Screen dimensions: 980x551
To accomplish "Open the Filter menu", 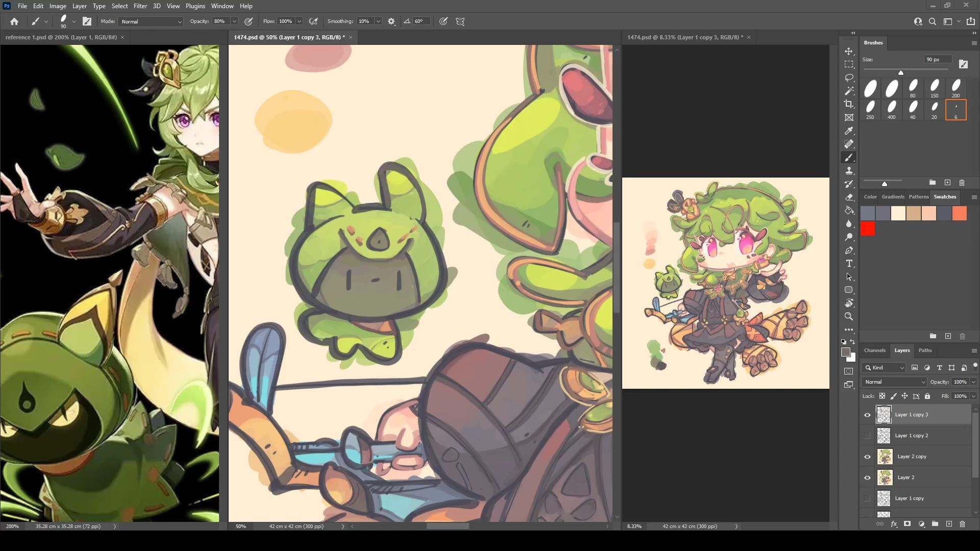I will pos(140,6).
